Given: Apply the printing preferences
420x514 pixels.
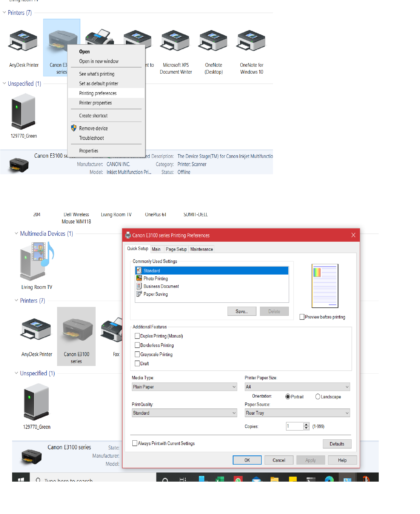Looking at the screenshot, I should coord(311,460).
